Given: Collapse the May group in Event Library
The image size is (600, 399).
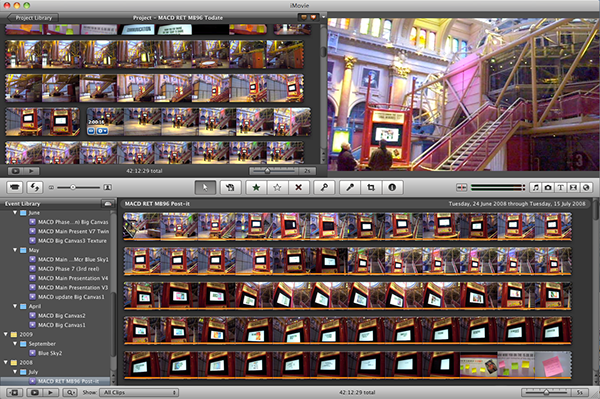Looking at the screenshot, I should (x=15, y=250).
